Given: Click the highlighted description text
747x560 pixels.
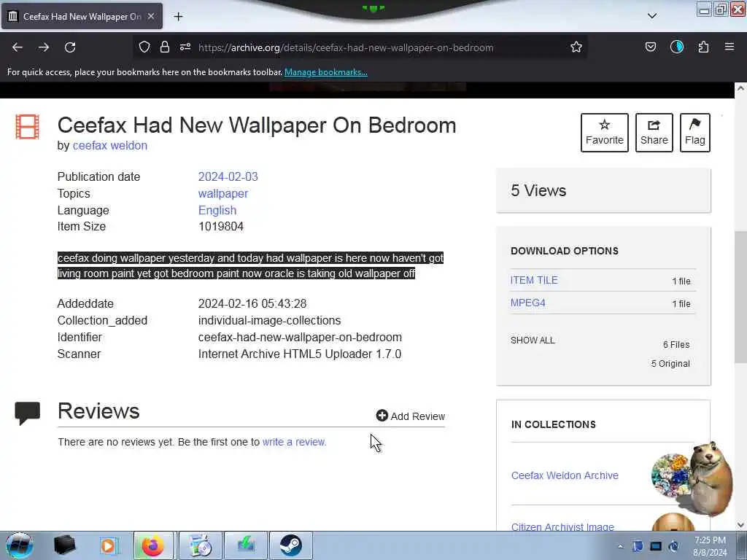Looking at the screenshot, I should 251,265.
